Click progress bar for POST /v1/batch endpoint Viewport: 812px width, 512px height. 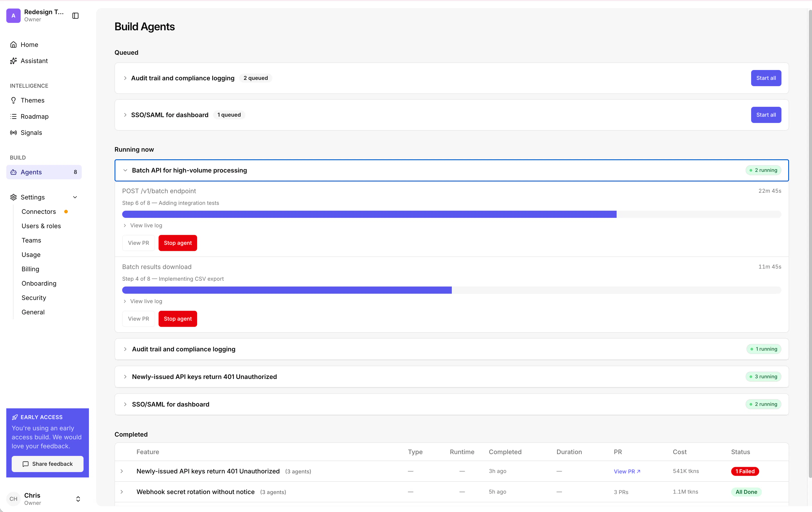[452, 214]
